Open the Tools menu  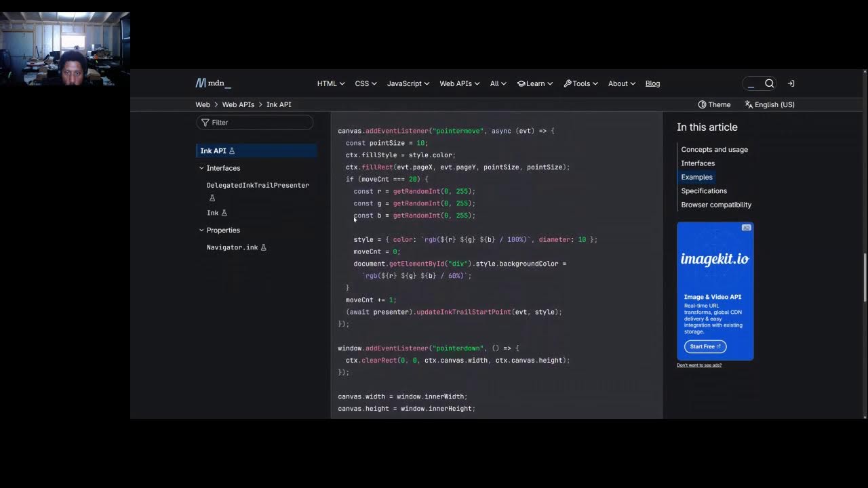point(580,83)
